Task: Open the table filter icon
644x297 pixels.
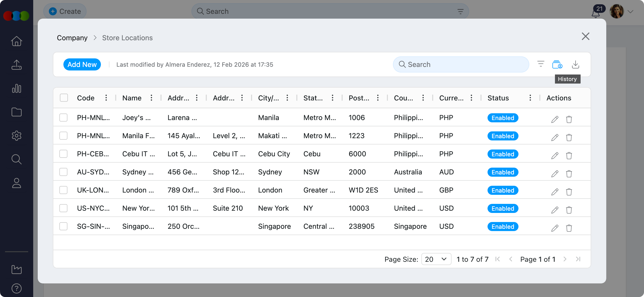Action: coord(541,64)
